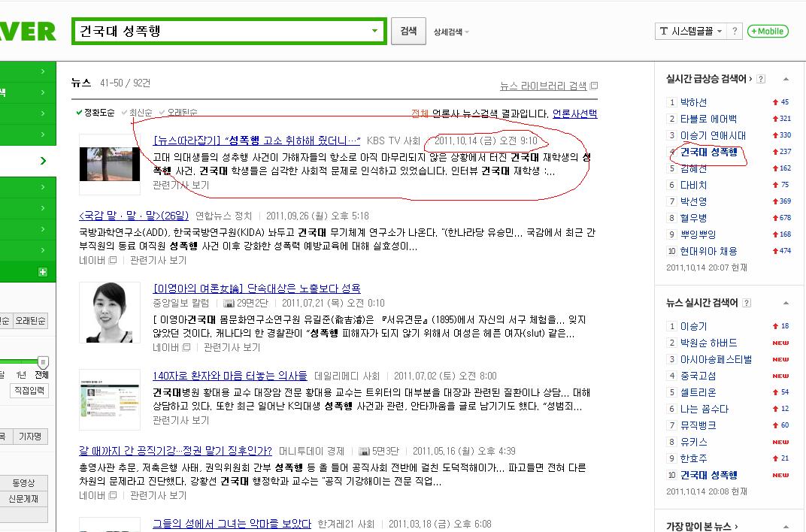The width and height of the screenshot is (806, 532).
Task: Click 관련기사 보기 under the KBS article
Action: (x=181, y=186)
